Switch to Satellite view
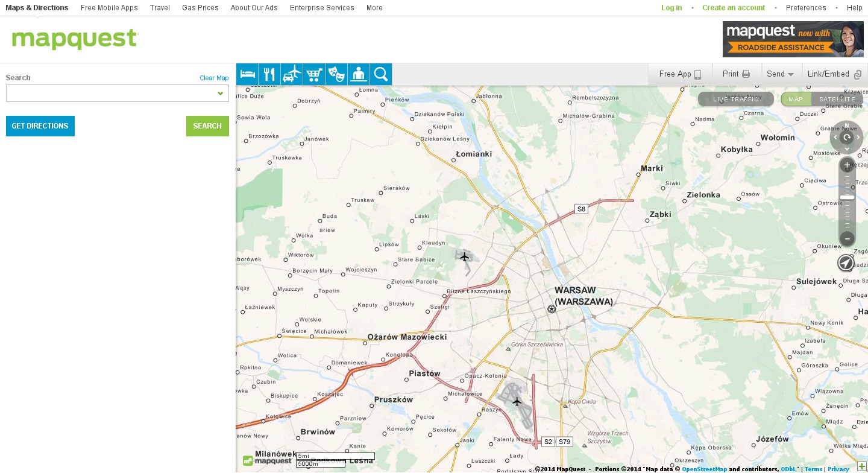Viewport: 868px width, 473px height. click(837, 99)
